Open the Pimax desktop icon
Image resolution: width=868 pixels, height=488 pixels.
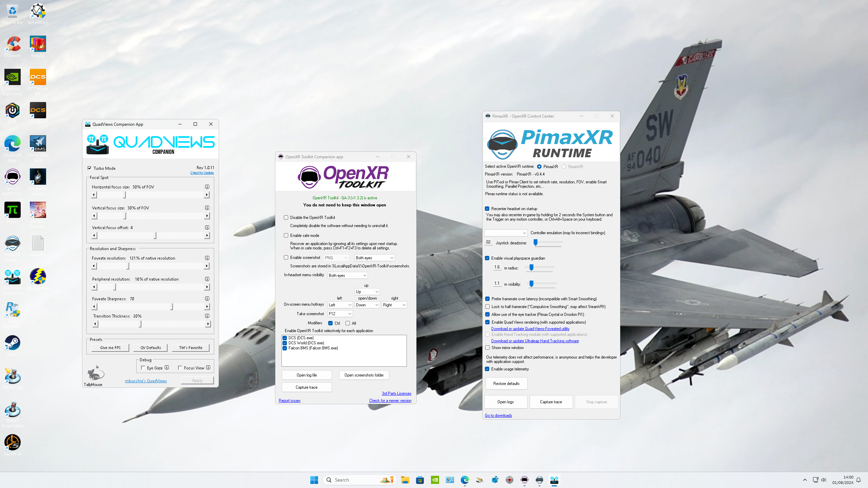[13, 213]
